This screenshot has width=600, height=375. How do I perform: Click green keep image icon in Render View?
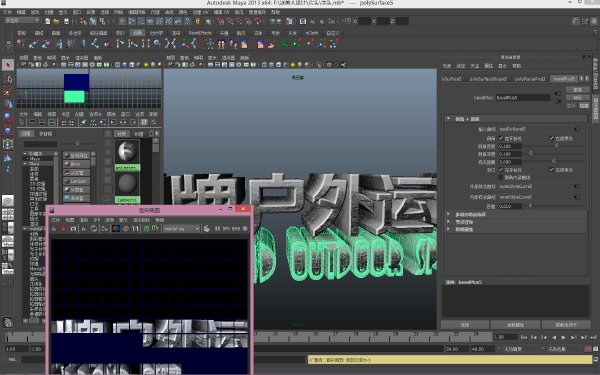[146, 228]
